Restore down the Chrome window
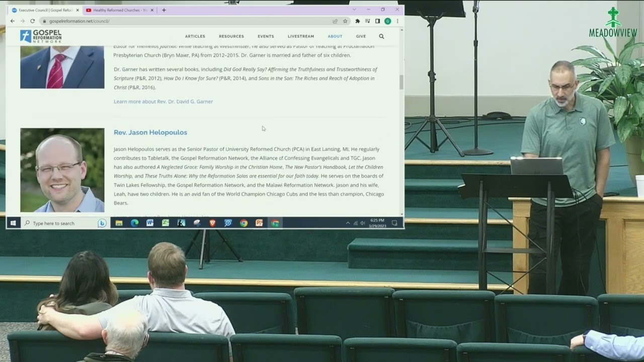Viewport: 644px width, 362px height. [x=383, y=10]
